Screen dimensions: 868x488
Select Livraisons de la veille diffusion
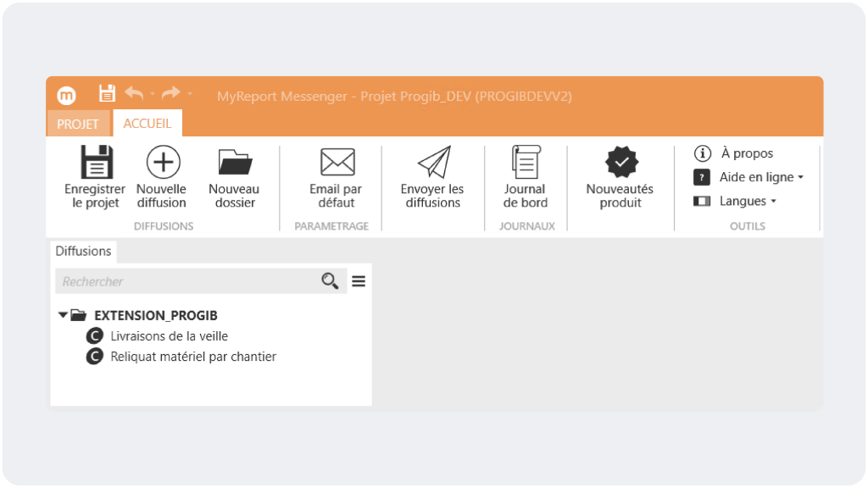169,336
